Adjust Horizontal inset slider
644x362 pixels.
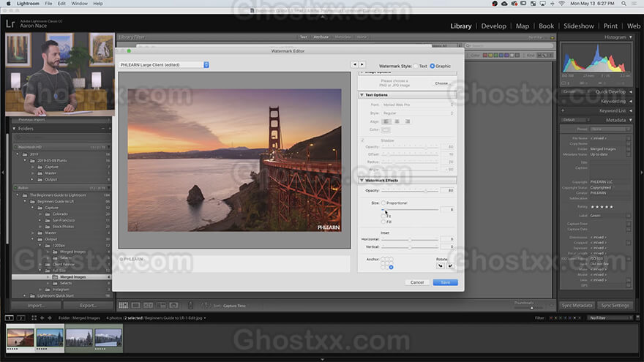(410, 239)
